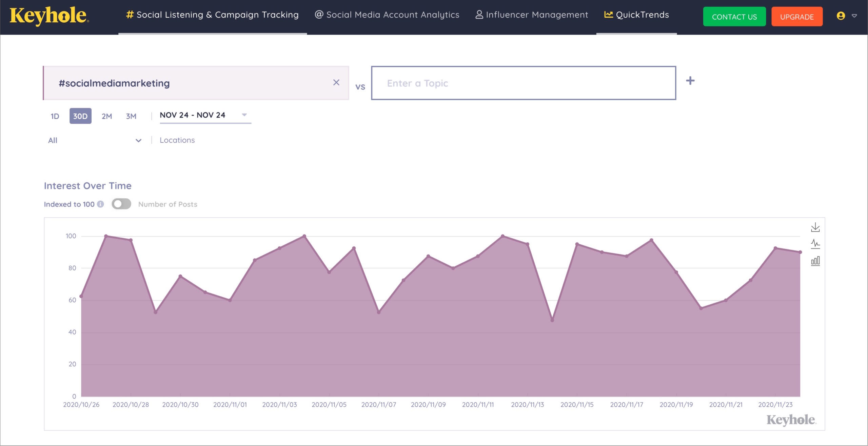Image resolution: width=868 pixels, height=446 pixels.
Task: Clear the #socialmediamarketing topic
Action: (336, 82)
